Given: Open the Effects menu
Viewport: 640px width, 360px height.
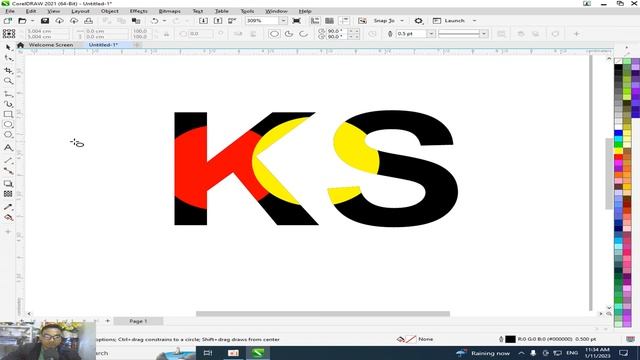Looking at the screenshot, I should 139,11.
